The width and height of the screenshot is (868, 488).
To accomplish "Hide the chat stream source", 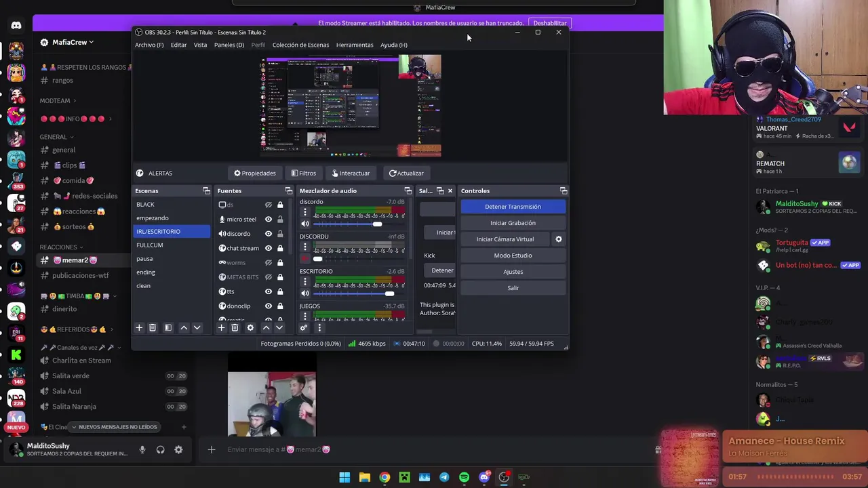I will (269, 248).
